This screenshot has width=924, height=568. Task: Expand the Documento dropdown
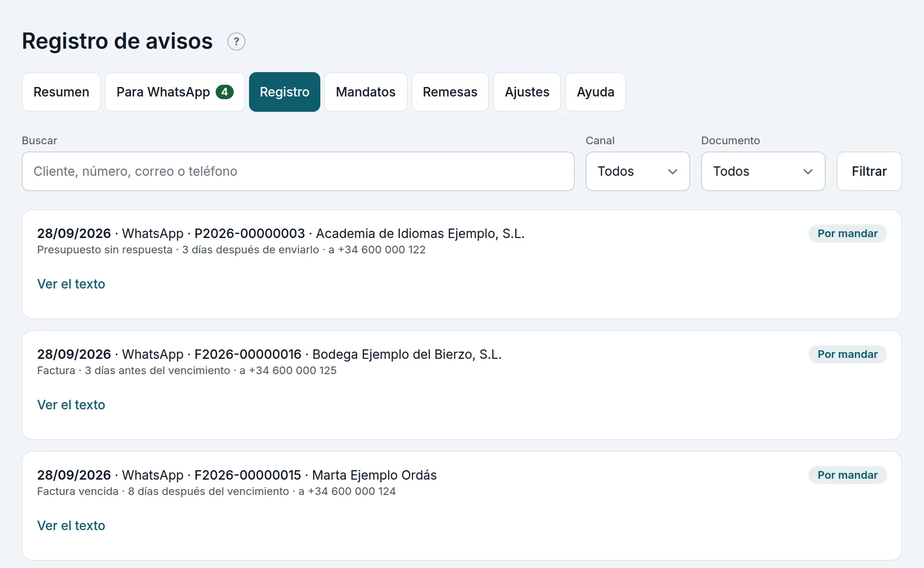click(763, 171)
